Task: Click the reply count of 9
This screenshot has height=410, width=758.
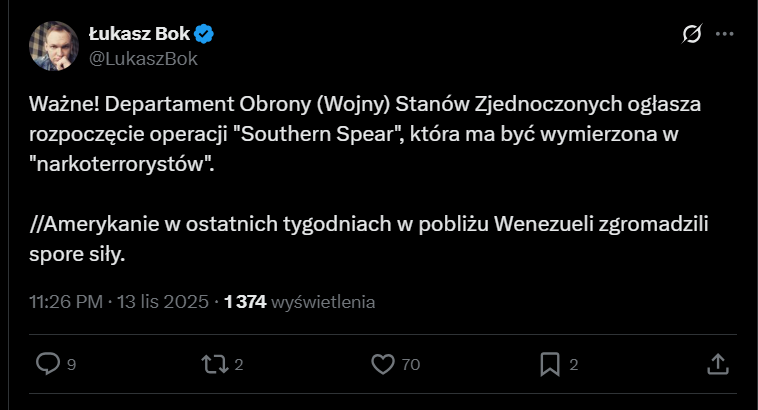Action: 71,365
